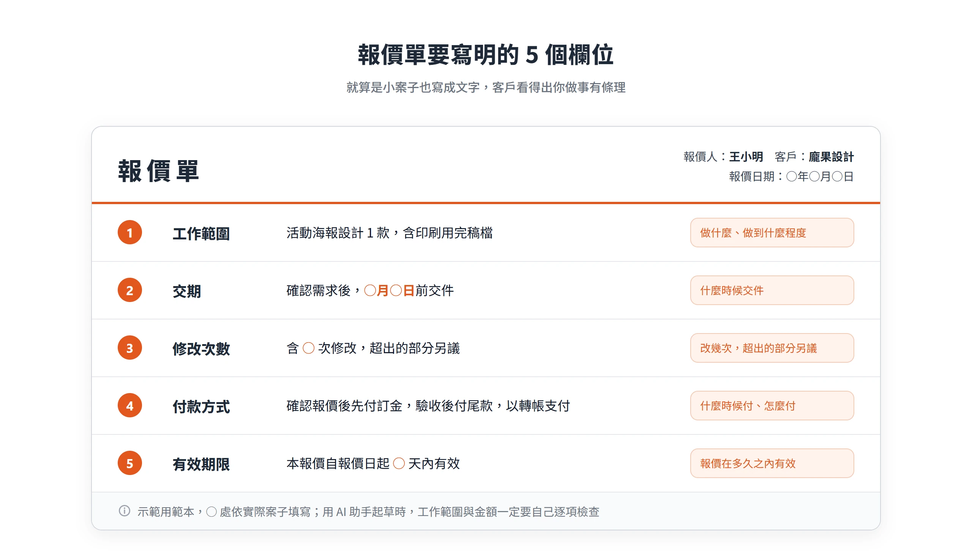Select the 什麼時候交件 hint tag
Screen dimensions: 972x560
772,290
